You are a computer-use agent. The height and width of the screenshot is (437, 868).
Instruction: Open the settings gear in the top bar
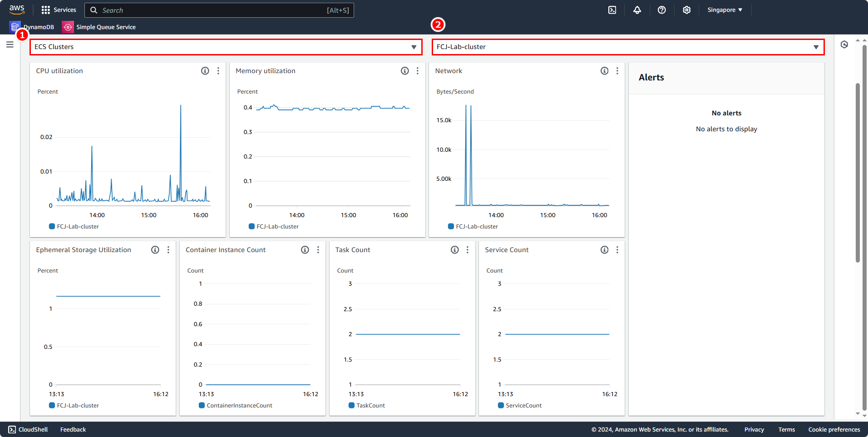pyautogui.click(x=687, y=10)
